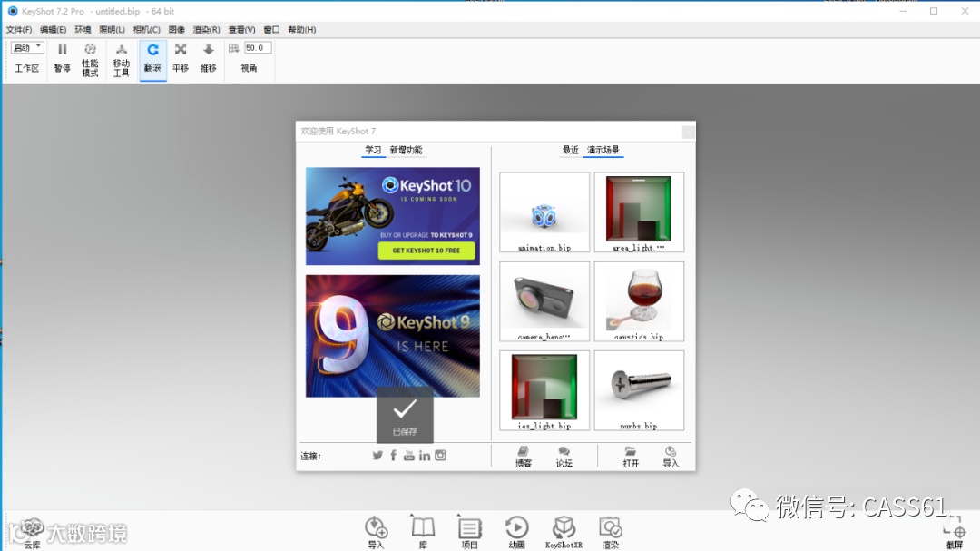Open the Lighting menu
Image resolution: width=980 pixels, height=551 pixels.
click(x=112, y=29)
